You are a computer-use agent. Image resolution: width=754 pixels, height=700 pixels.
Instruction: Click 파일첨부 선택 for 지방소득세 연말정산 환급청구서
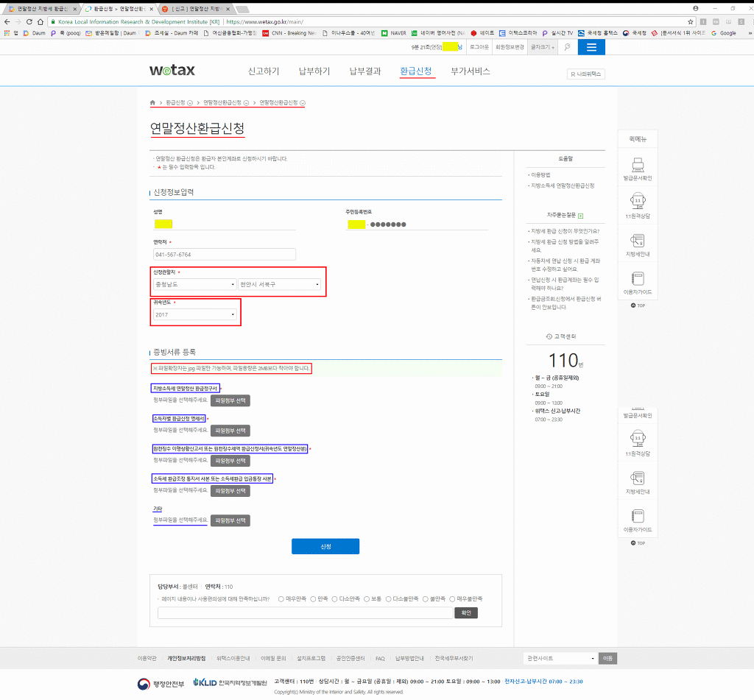click(230, 400)
